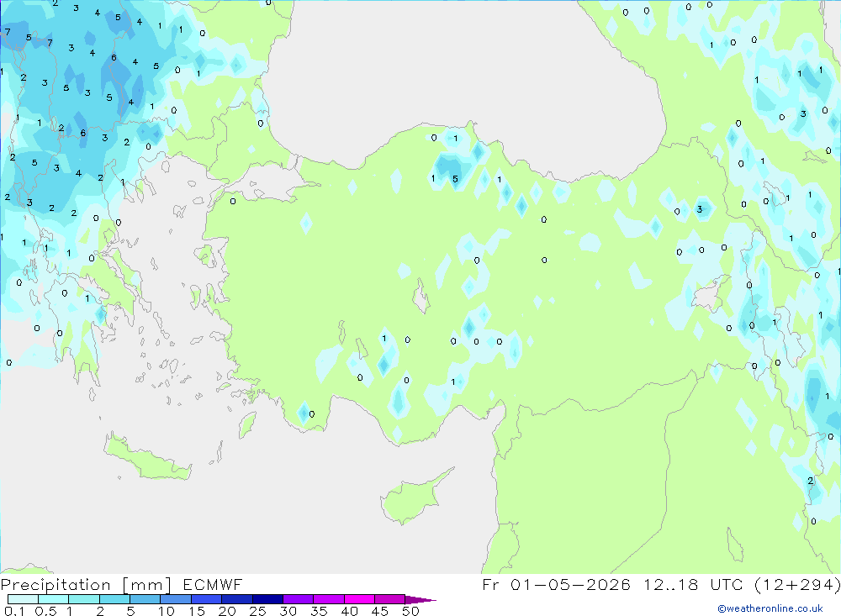841x616 pixels.
Task: Click the '40' legend scale label
Action: [x=349, y=611]
